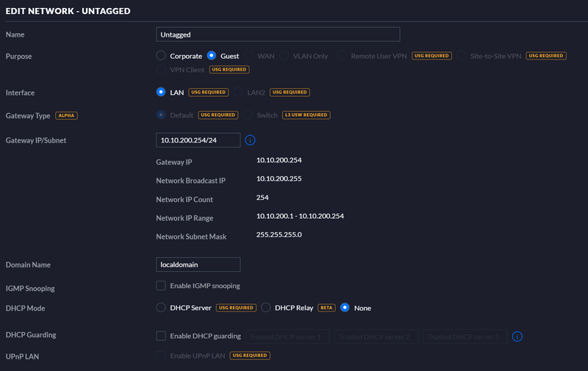
Task: Set DHCP Mode to DHCP Server
Action: 161,308
